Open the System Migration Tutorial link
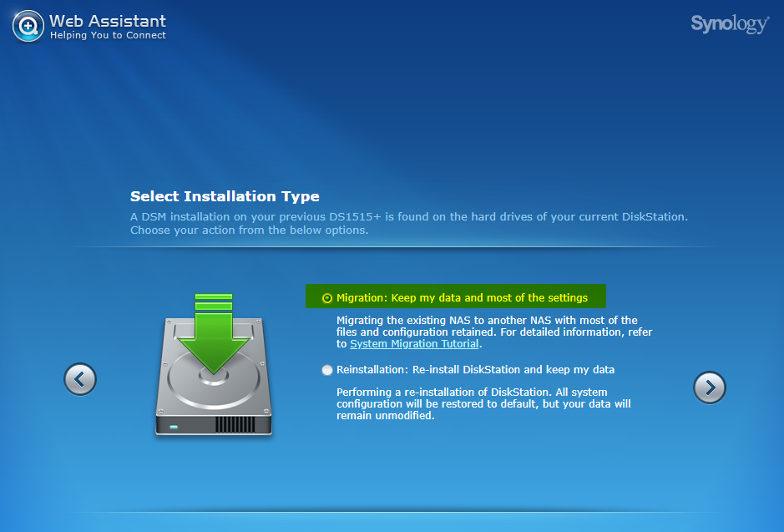Screen dimensions: 784x532 click(x=414, y=343)
